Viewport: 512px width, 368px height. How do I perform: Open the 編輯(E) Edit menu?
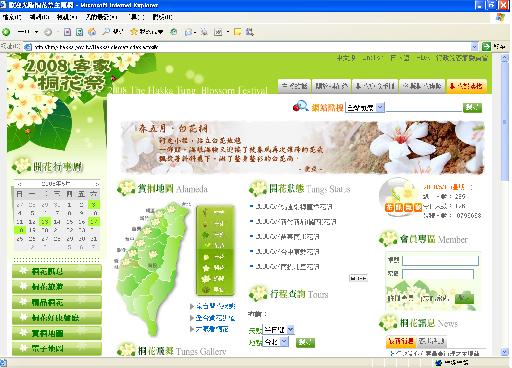[39, 17]
